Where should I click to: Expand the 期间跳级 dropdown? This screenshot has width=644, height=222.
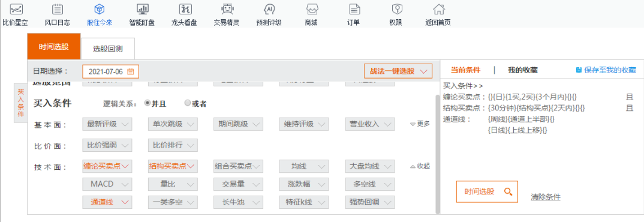(x=239, y=124)
